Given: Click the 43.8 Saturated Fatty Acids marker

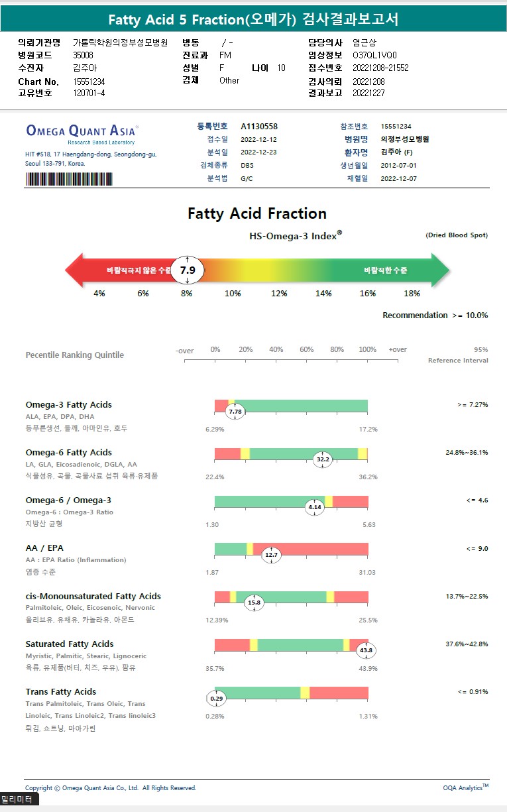Looking at the screenshot, I should [366, 650].
